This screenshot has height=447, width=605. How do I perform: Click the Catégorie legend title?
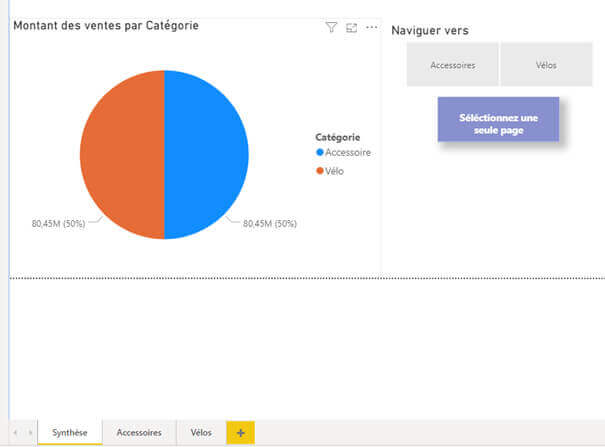click(x=338, y=137)
